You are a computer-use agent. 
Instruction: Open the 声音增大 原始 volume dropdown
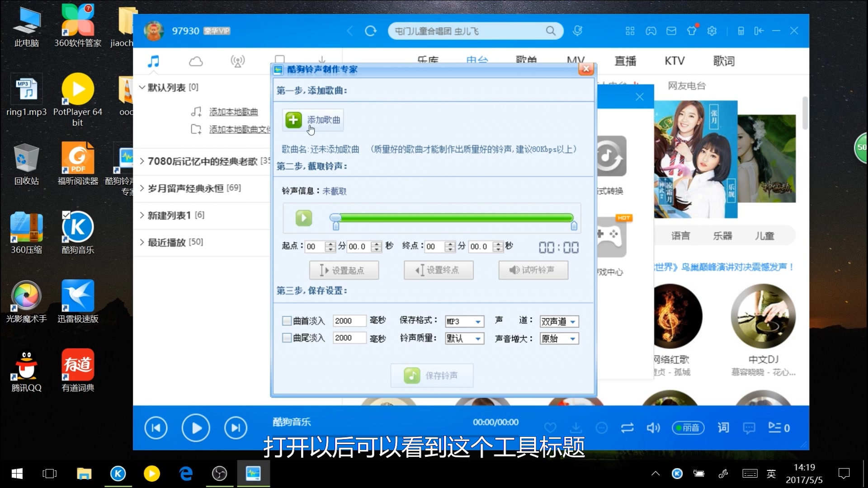tap(559, 338)
